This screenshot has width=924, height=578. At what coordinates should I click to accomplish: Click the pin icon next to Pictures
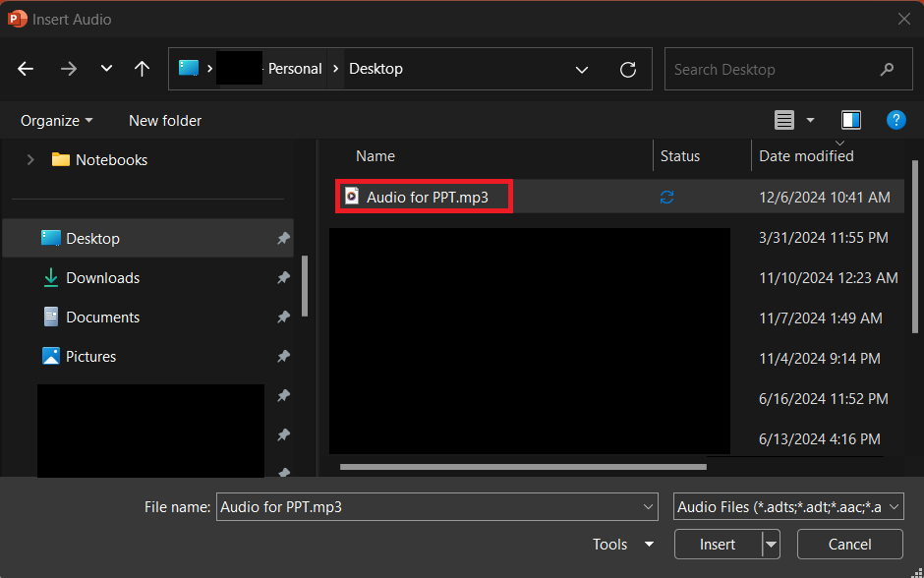click(283, 357)
